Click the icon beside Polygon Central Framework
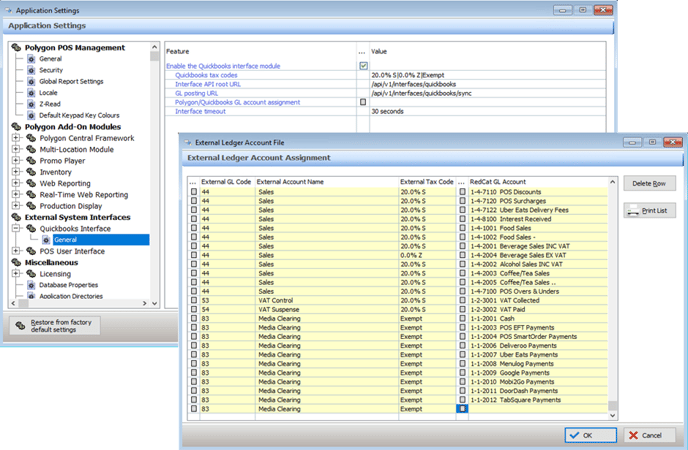The height and width of the screenshot is (450, 688). click(x=31, y=138)
